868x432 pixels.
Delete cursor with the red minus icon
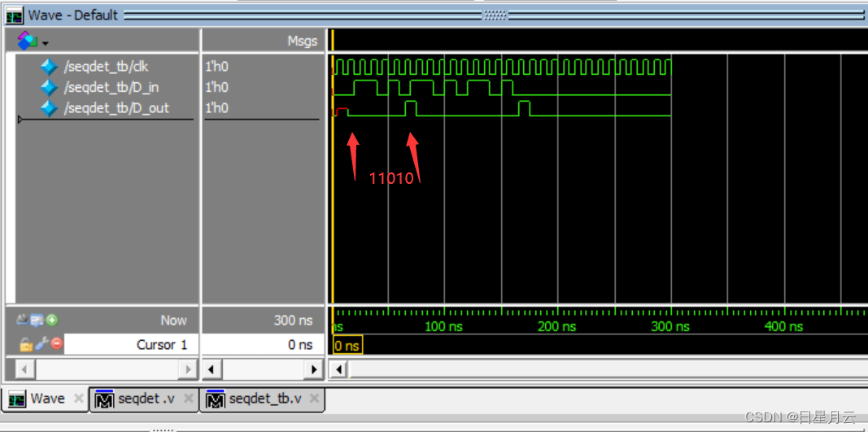pyautogui.click(x=56, y=344)
